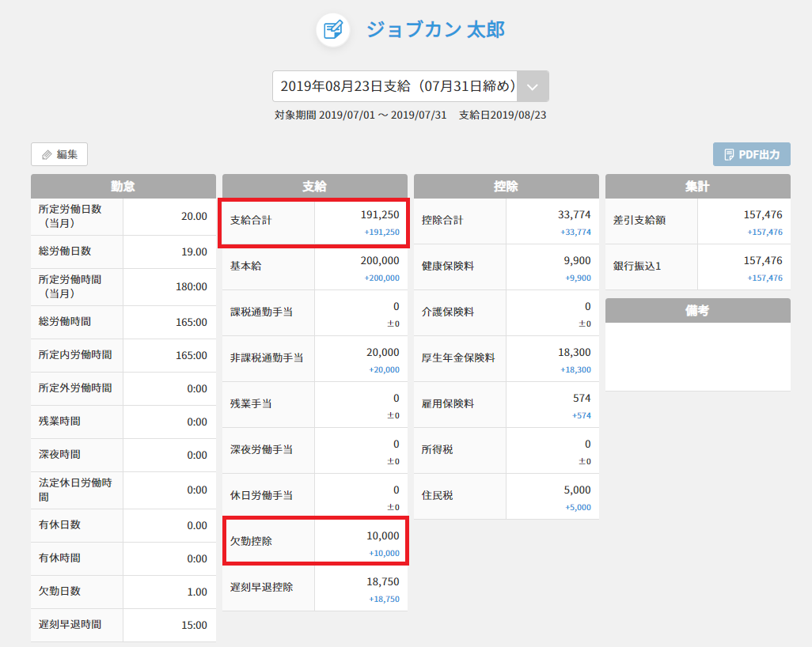Click the 銀行振込1 row
Image resolution: width=812 pixels, height=647 pixels.
697,267
